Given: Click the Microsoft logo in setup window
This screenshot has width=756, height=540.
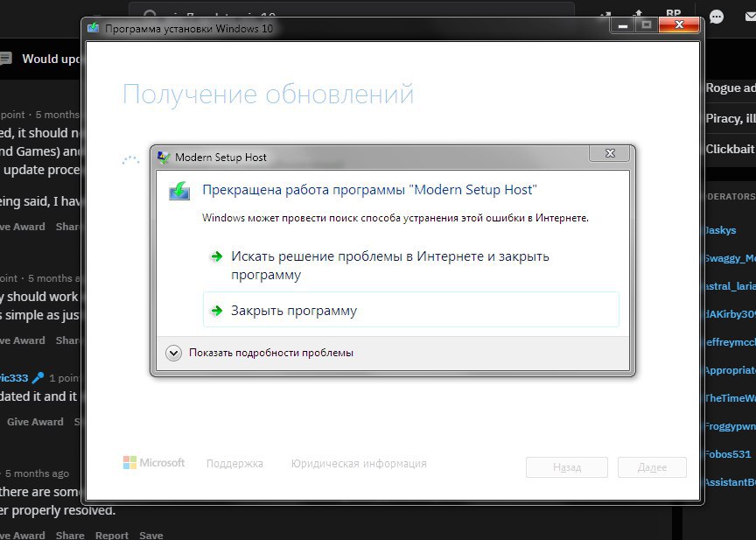Looking at the screenshot, I should (x=154, y=463).
